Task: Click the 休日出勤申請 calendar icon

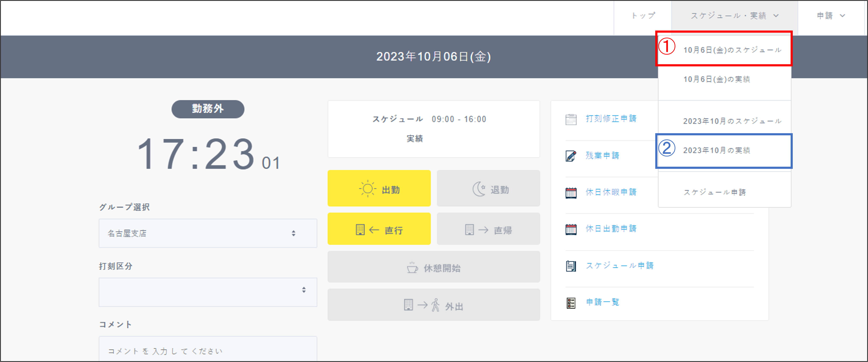Action: click(571, 229)
